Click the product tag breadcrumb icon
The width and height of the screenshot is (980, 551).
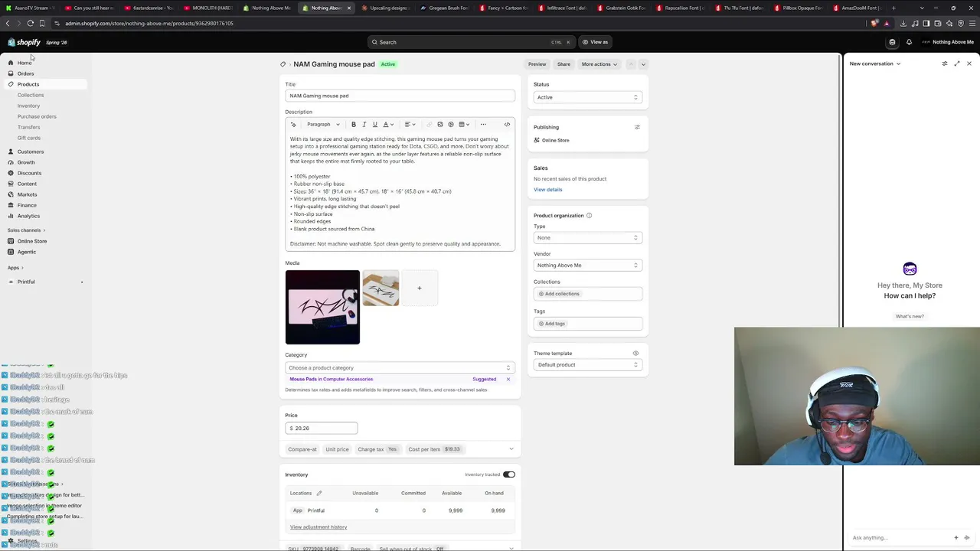pyautogui.click(x=283, y=64)
